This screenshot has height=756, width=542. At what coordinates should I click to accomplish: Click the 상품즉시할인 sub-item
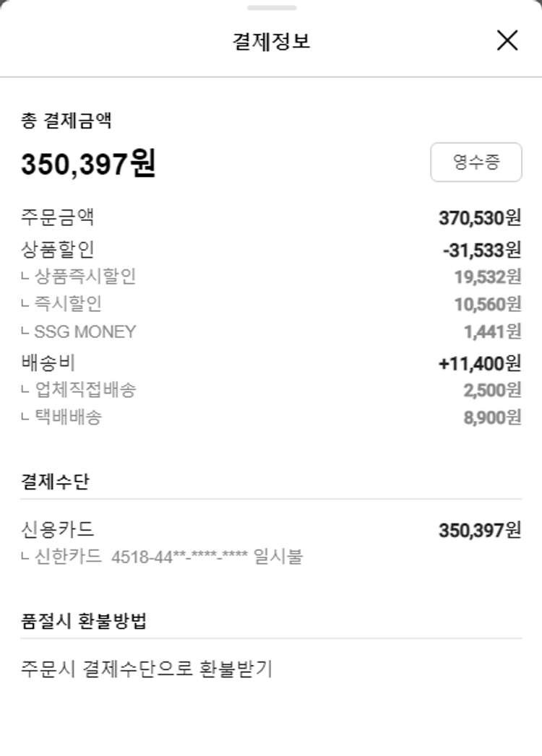click(x=85, y=276)
